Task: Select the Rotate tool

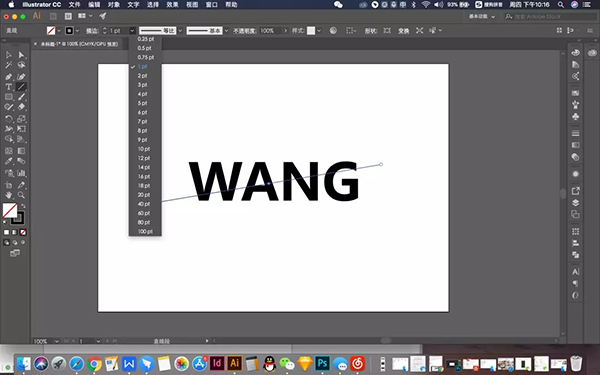Action: click(8, 119)
